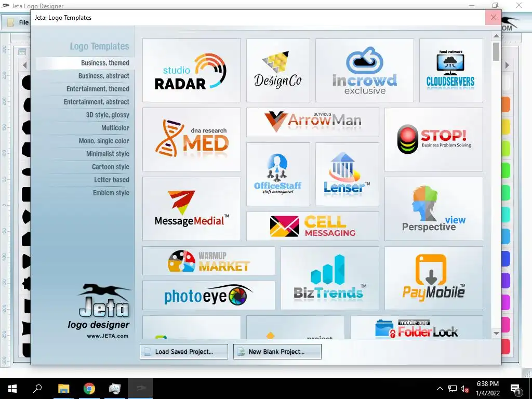Viewport: 532px width, 399px height.
Task: Choose the Multicolor category
Action: coord(115,128)
